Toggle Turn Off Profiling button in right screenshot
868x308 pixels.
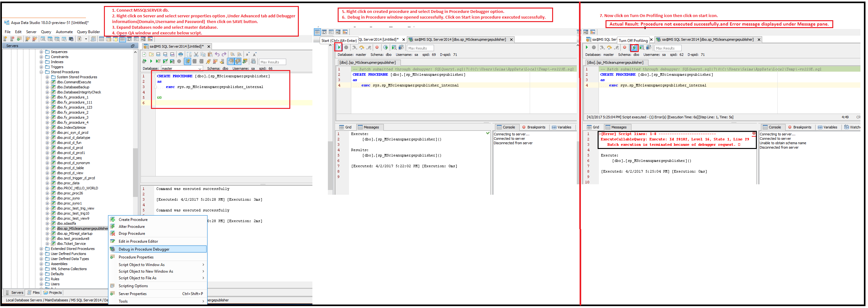634,47
